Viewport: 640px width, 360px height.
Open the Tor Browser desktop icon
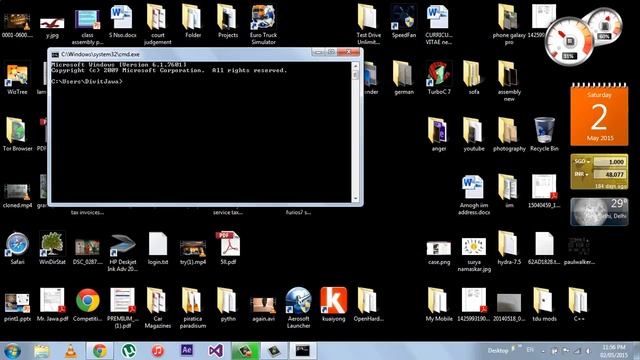tap(17, 135)
